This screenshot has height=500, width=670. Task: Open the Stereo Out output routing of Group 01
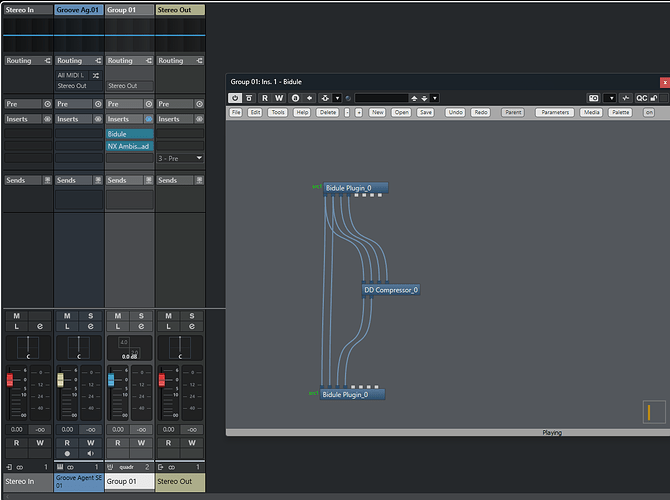pos(129,86)
